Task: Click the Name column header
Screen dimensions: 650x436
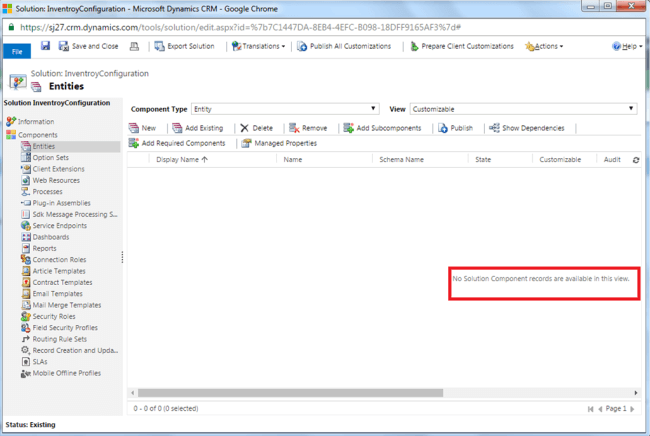Action: point(293,160)
